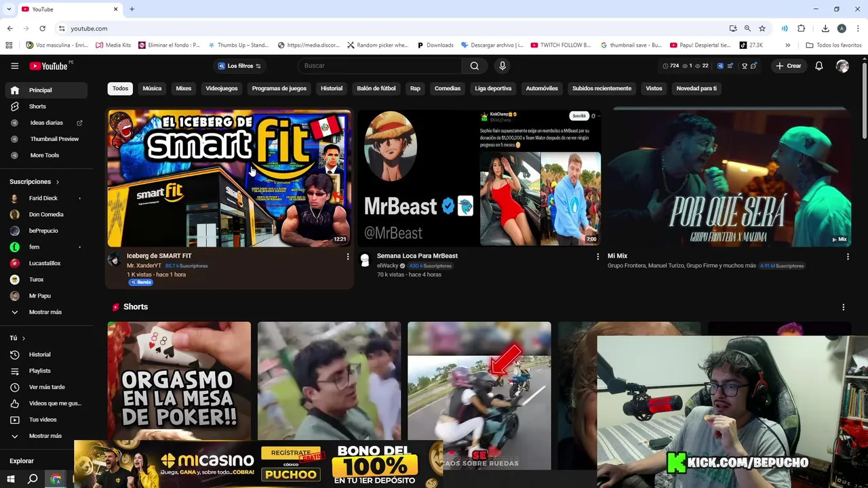This screenshot has height=488, width=868.
Task: Open the notifications bell
Action: [819, 66]
